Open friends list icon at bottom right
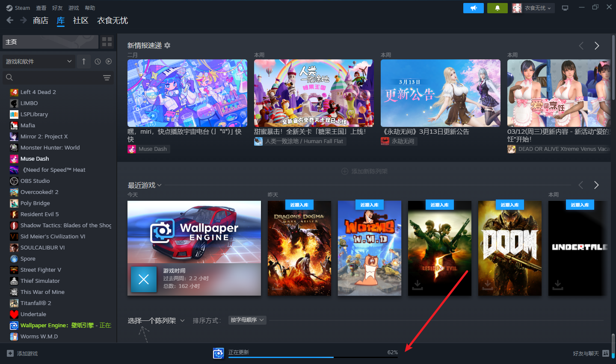 pos(606,353)
